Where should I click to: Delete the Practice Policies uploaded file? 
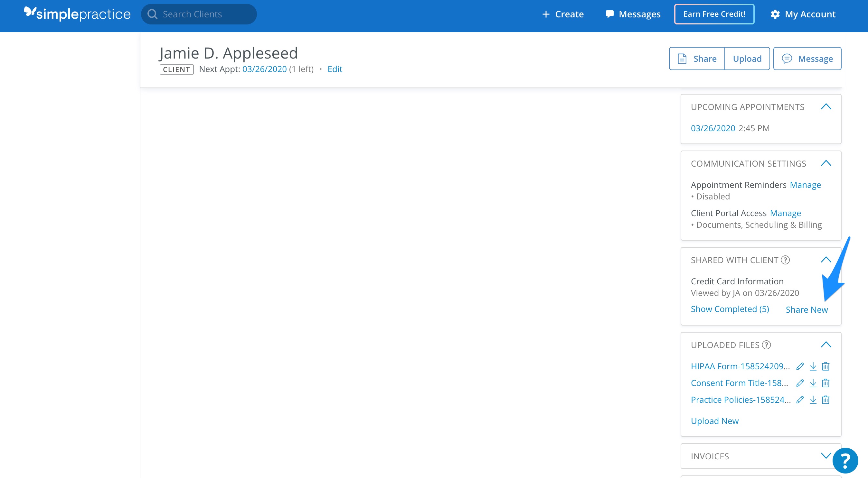click(x=825, y=400)
